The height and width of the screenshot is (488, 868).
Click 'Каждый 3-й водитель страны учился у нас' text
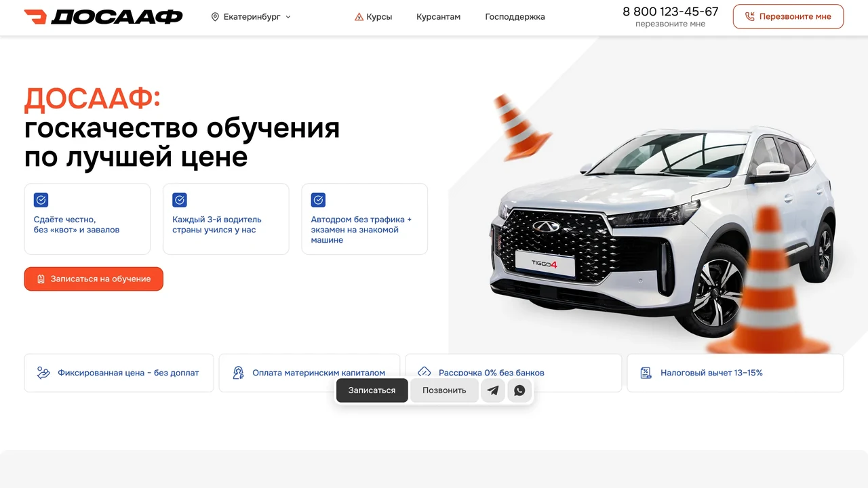217,224
